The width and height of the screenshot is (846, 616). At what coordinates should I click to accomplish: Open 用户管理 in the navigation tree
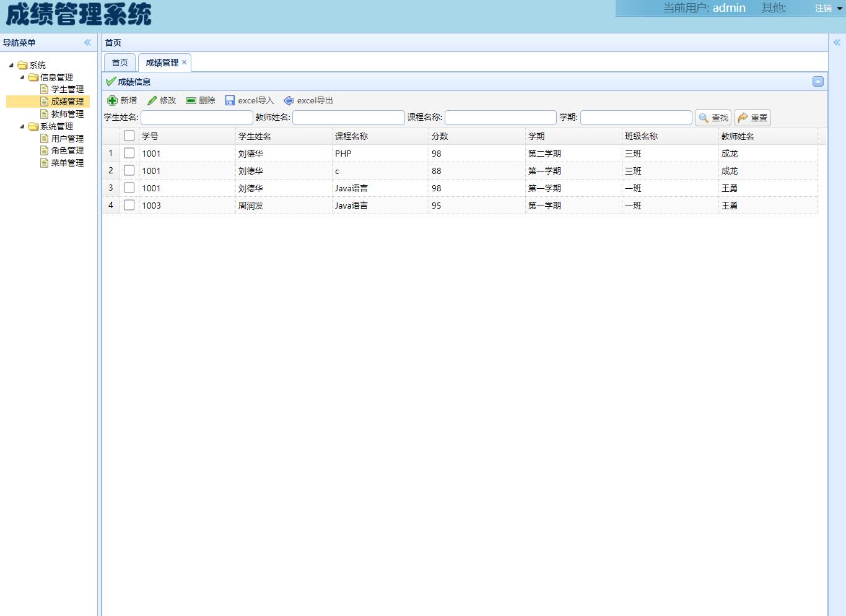pyautogui.click(x=67, y=139)
